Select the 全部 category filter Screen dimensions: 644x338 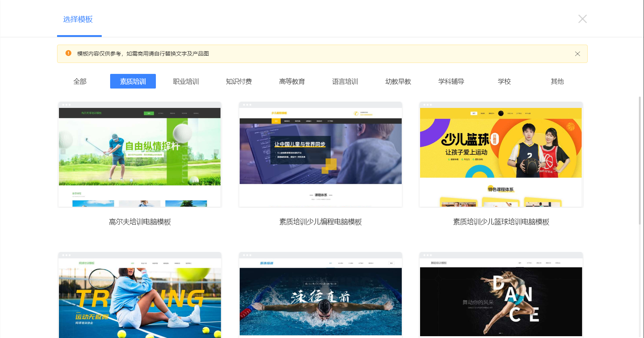click(80, 81)
